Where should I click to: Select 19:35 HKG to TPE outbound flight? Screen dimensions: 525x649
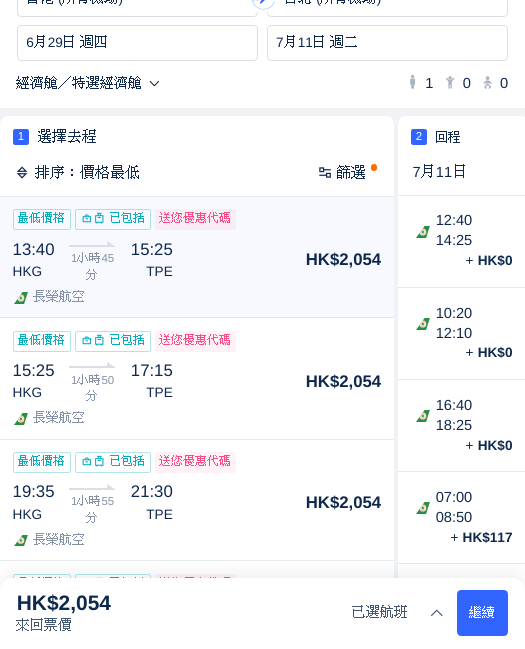197,500
